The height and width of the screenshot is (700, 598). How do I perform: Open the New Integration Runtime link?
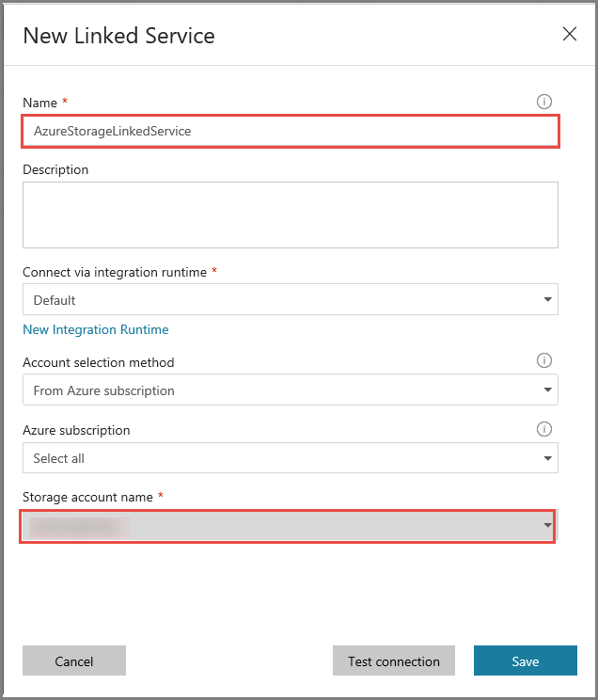(x=96, y=329)
